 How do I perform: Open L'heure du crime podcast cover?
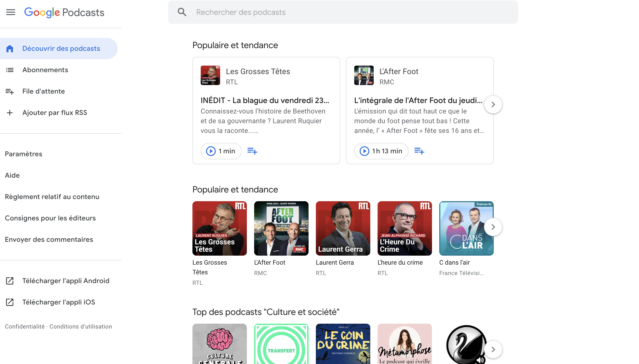pos(405,228)
